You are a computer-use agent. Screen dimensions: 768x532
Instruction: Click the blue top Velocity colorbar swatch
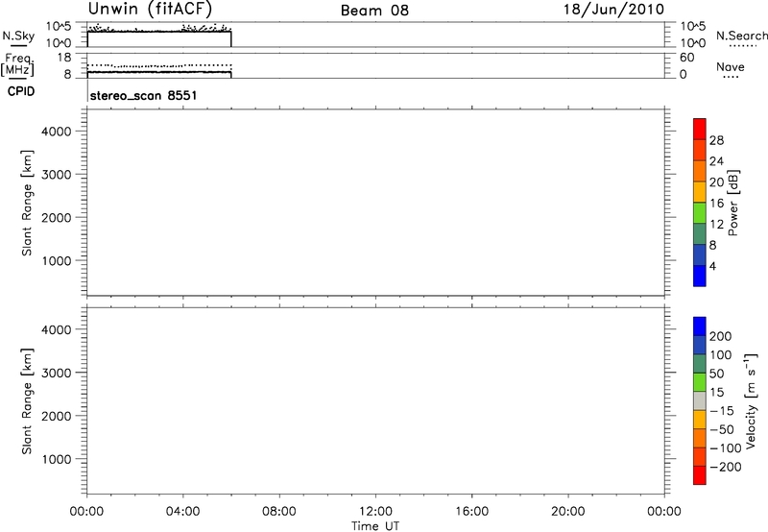[700, 326]
